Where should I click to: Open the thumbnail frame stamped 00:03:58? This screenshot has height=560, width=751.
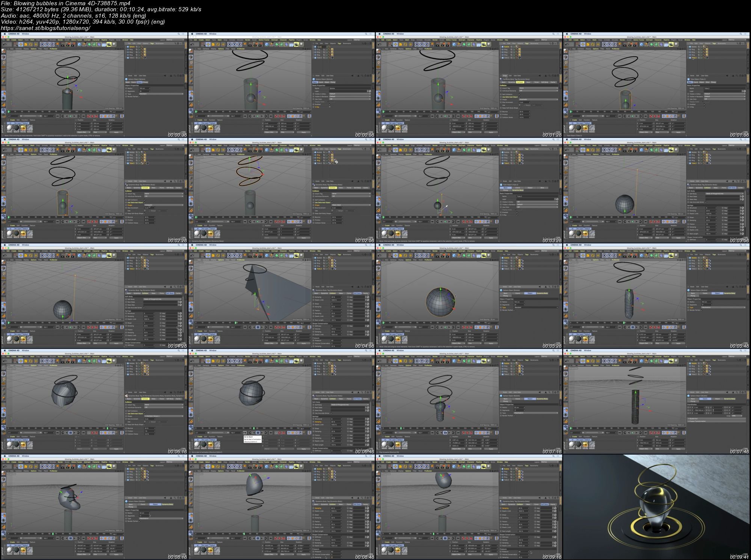tap(657, 190)
